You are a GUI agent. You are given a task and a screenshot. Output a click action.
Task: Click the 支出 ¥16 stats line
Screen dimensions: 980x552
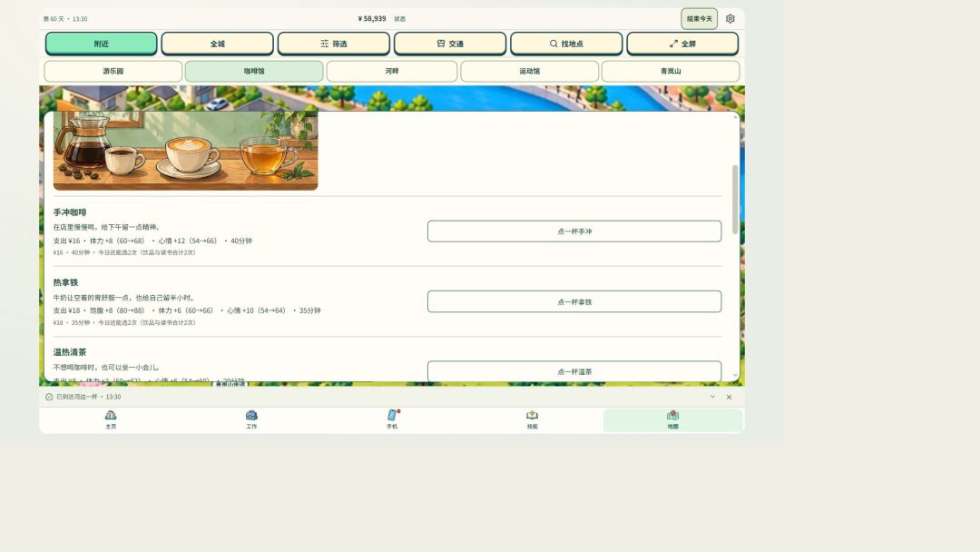[152, 241]
